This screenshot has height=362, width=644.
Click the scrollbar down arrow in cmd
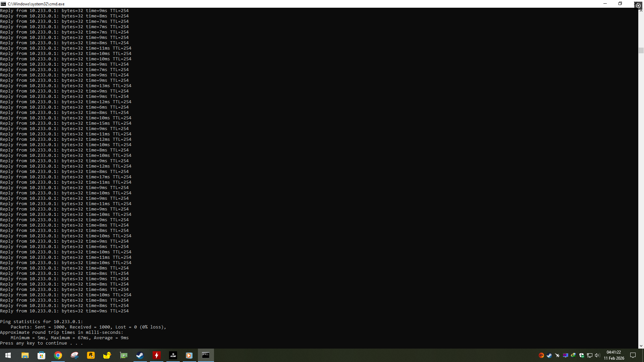(641, 346)
